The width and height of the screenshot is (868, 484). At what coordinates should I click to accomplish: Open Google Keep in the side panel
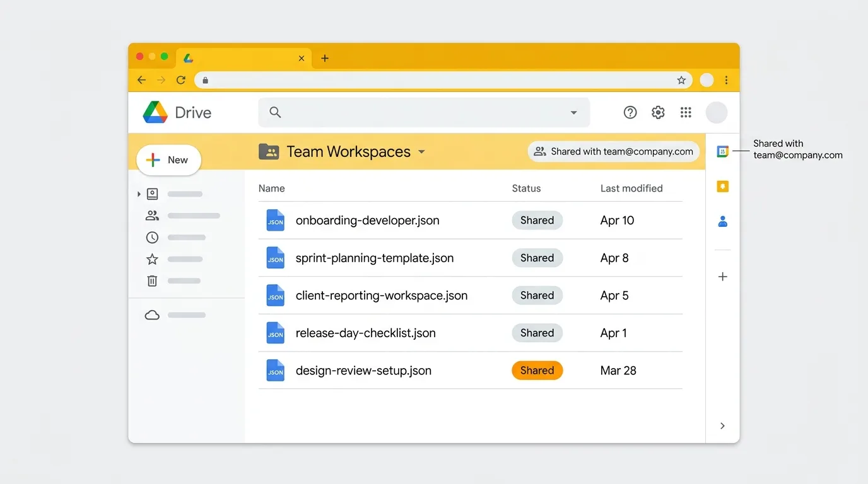pos(722,187)
